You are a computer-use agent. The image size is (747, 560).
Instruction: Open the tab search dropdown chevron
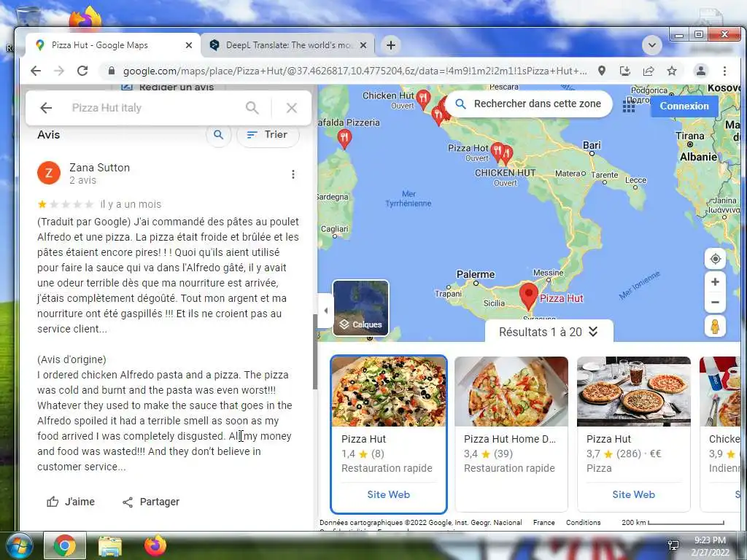coord(651,45)
